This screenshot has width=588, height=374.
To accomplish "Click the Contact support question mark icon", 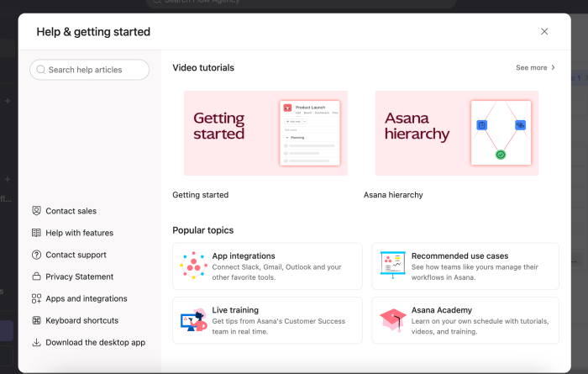I will point(36,255).
